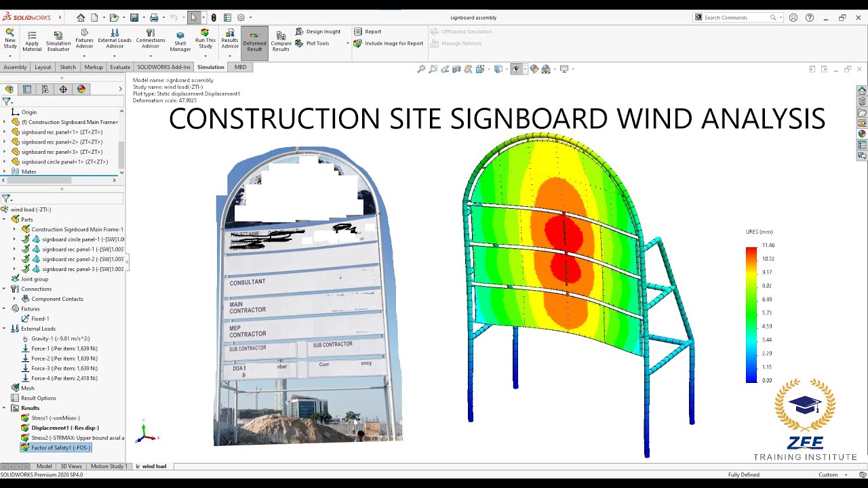The width and height of the screenshot is (868, 488).
Task: Open the Results Advisor
Action: point(230,39)
